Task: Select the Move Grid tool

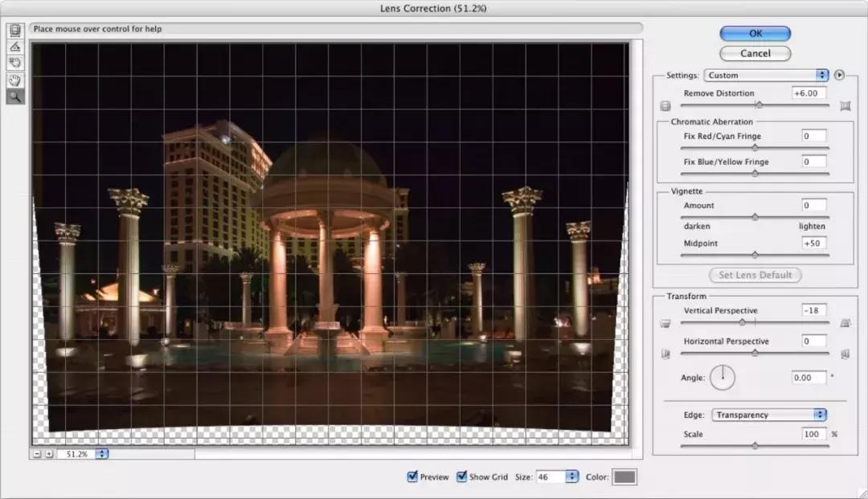Action: (x=15, y=63)
